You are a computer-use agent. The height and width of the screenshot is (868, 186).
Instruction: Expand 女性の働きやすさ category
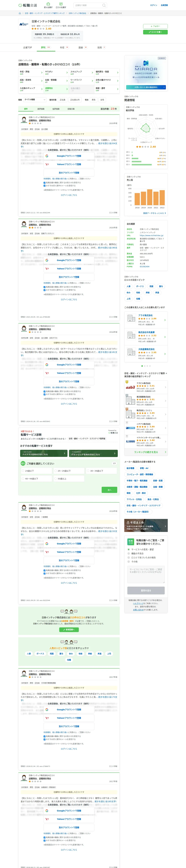click(107, 81)
